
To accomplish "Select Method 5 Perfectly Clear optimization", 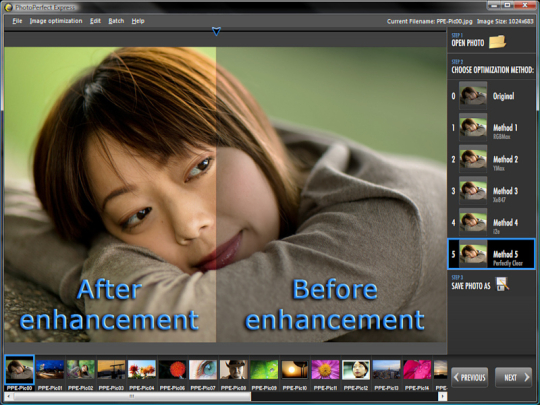I will point(491,254).
